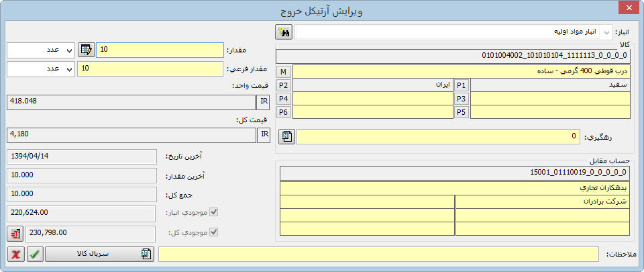The height and width of the screenshot is (272, 644).
Task: Click the tracking lookup icon beside رهگیری
Action: [287, 136]
